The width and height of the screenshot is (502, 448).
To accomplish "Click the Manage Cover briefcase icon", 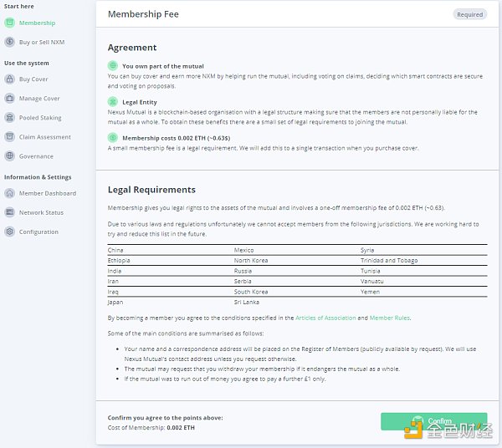I will pos(9,98).
